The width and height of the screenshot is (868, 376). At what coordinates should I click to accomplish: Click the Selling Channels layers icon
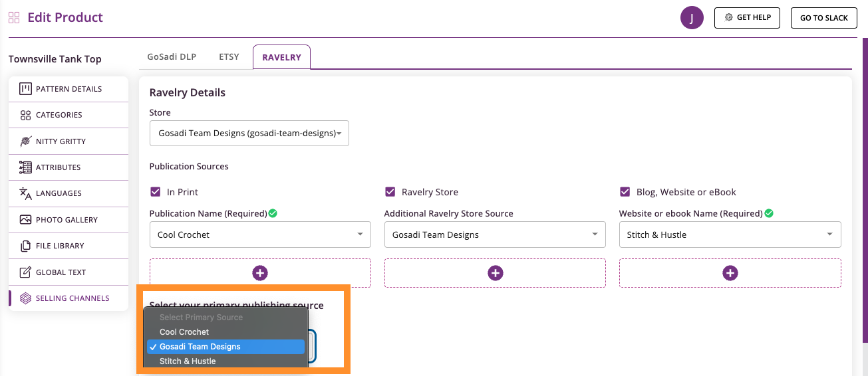25,298
